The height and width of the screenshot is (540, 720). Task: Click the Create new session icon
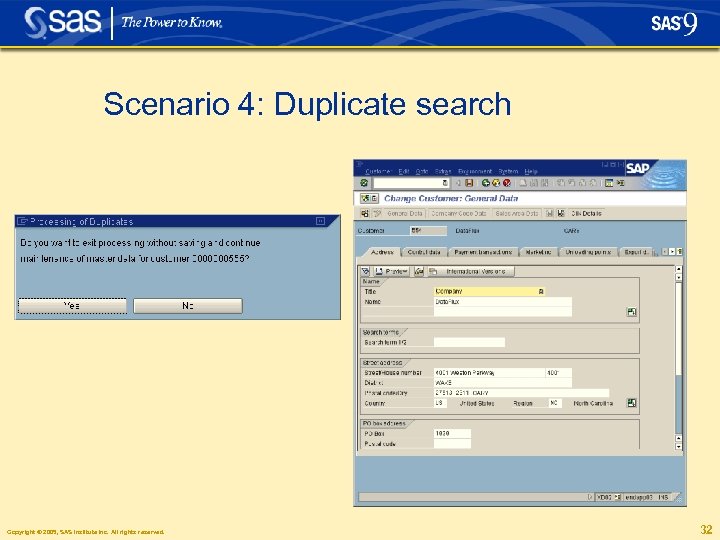tap(609, 183)
